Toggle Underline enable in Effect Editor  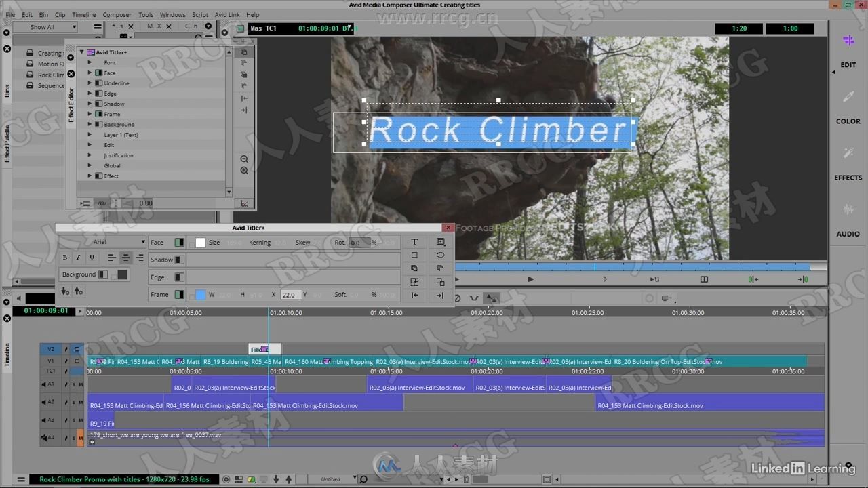click(x=98, y=83)
